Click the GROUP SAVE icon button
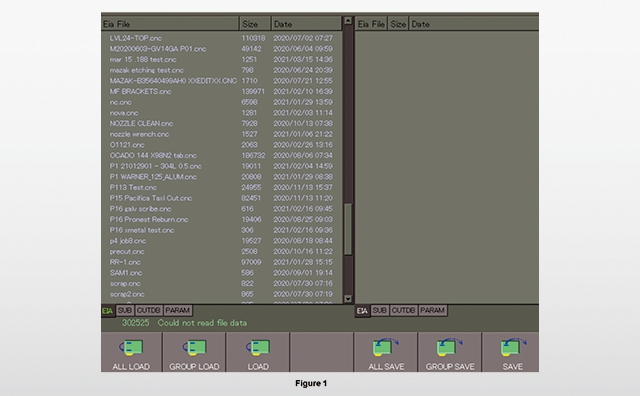The image size is (640, 396). tap(450, 352)
